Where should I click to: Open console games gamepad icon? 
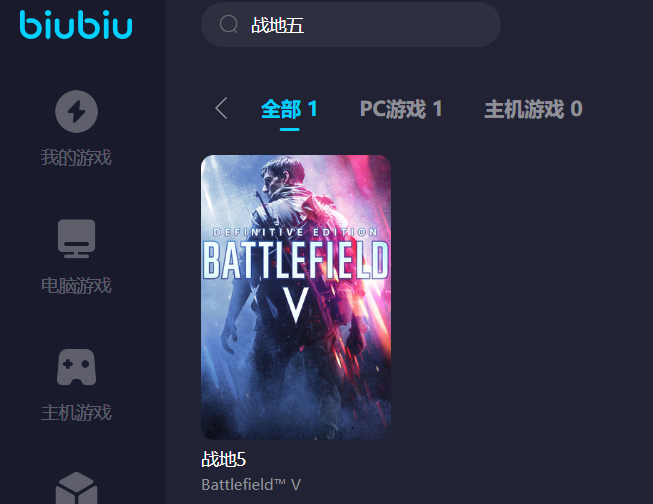click(77, 367)
